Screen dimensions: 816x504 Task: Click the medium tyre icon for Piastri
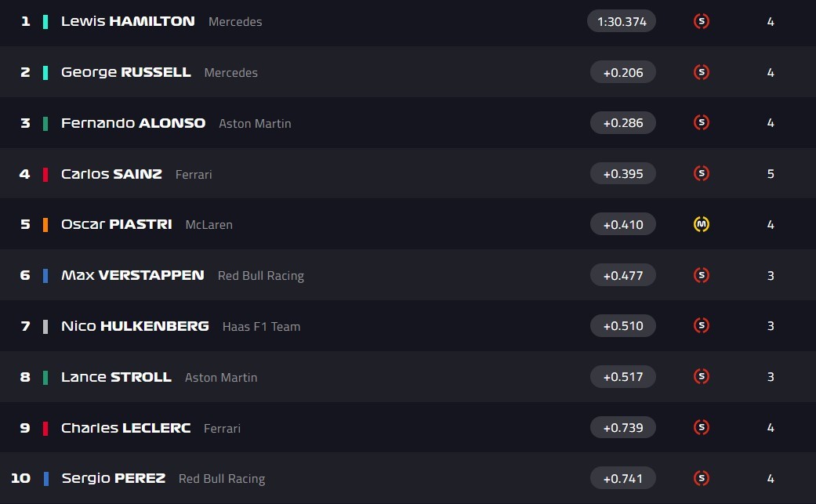(x=702, y=224)
